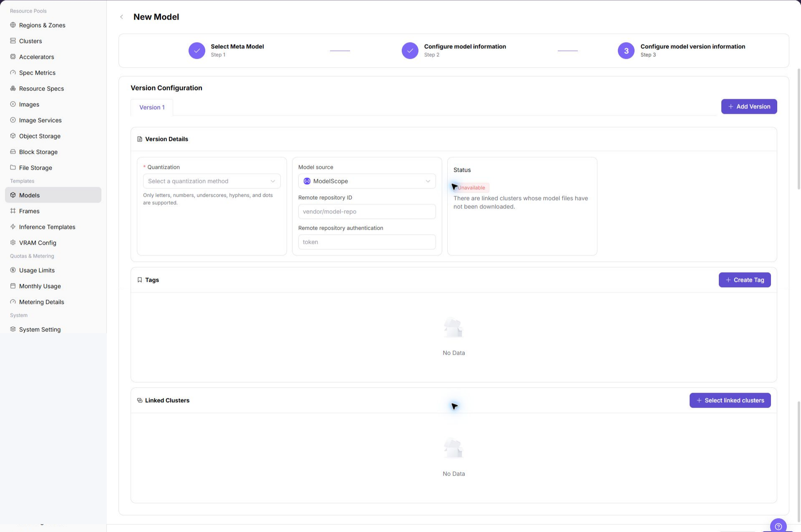Go to Resource Specs in sidebar
This screenshot has width=801, height=532.
pos(53,88)
